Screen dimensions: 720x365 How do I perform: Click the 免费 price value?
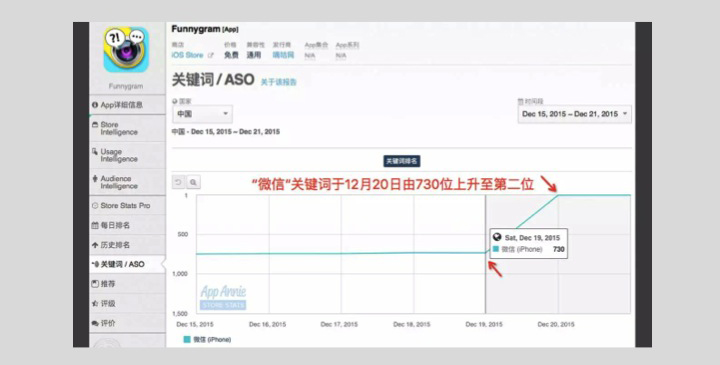coord(231,55)
